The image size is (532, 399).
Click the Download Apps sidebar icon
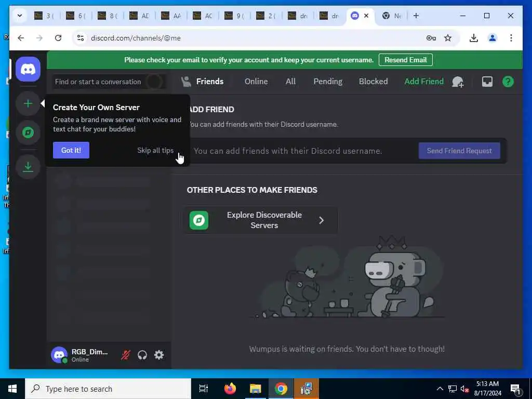pyautogui.click(x=28, y=167)
